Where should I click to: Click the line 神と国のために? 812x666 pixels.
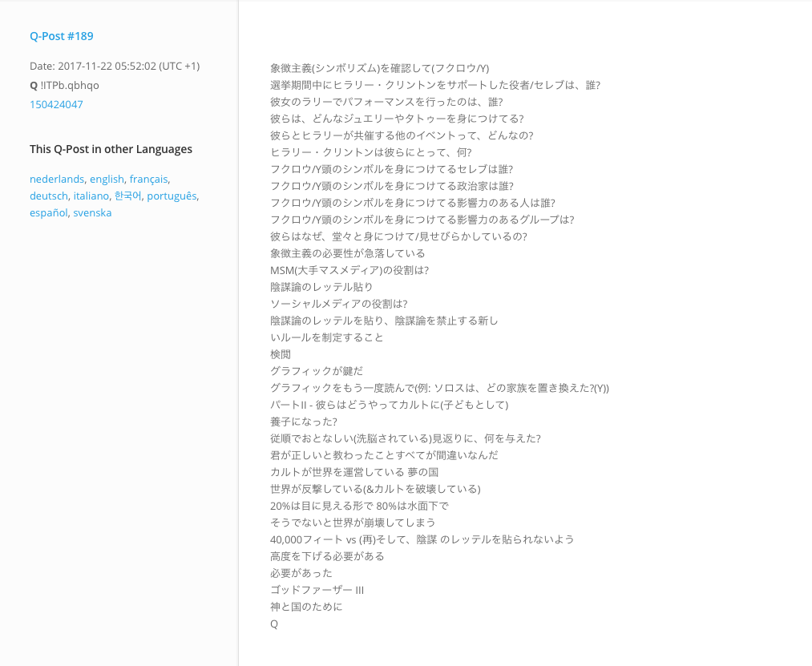[x=306, y=607]
